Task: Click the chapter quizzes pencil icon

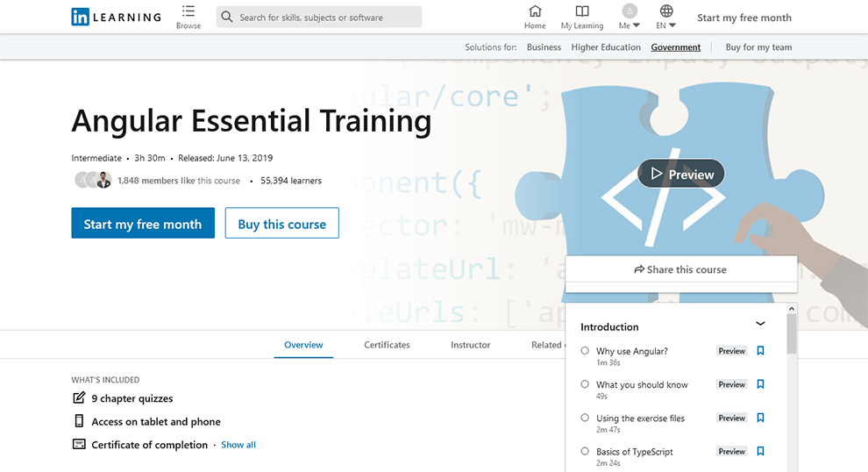Action: 79,397
